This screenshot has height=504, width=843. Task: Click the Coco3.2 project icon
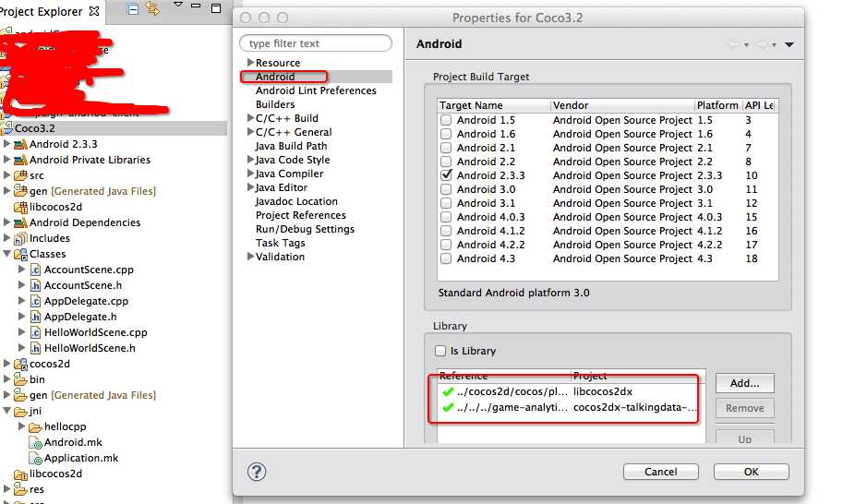coord(7,127)
